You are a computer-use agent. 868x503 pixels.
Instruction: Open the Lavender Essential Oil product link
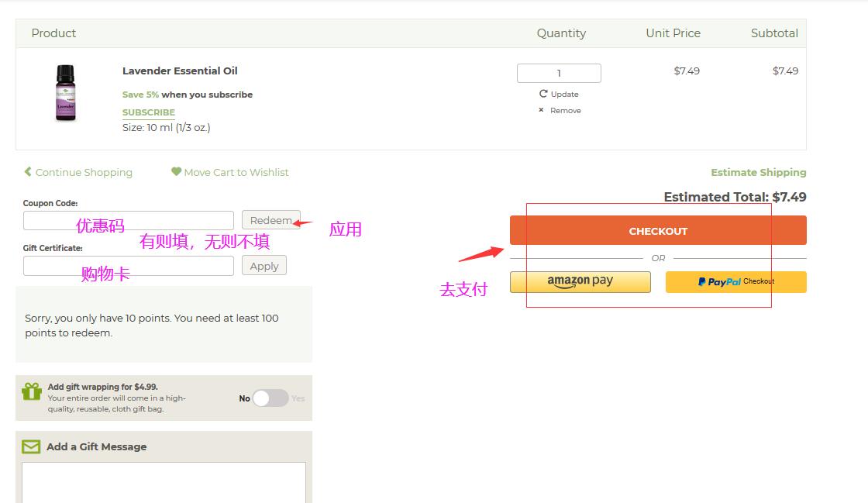(180, 71)
